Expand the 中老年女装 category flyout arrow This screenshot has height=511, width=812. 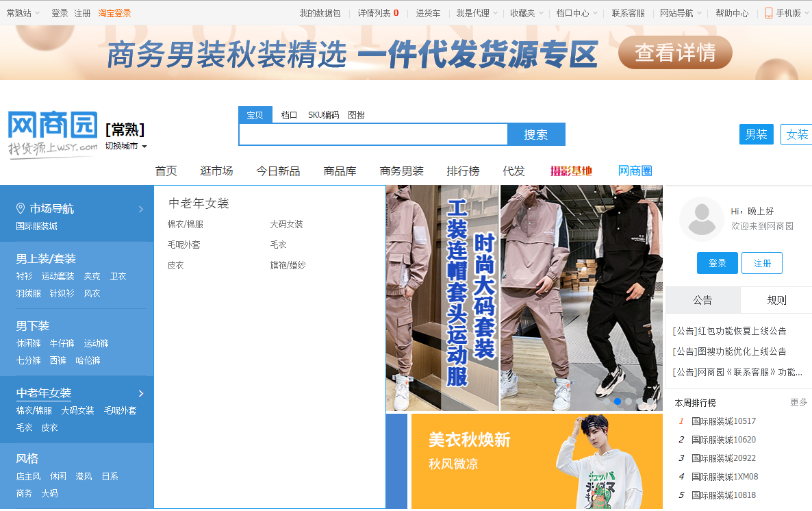(x=142, y=393)
